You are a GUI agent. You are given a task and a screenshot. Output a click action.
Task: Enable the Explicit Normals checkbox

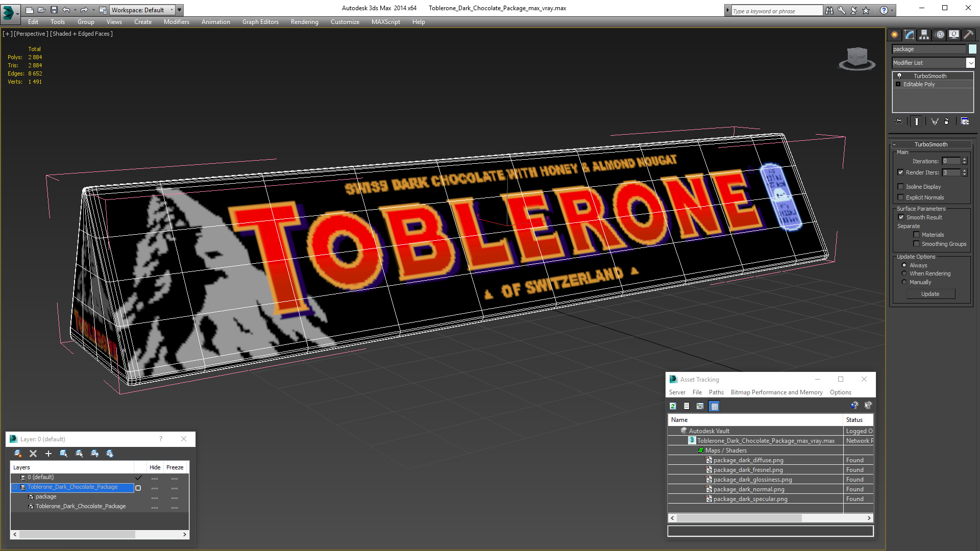[901, 197]
